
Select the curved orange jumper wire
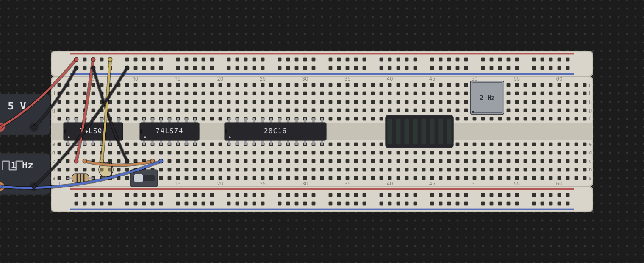click(119, 164)
